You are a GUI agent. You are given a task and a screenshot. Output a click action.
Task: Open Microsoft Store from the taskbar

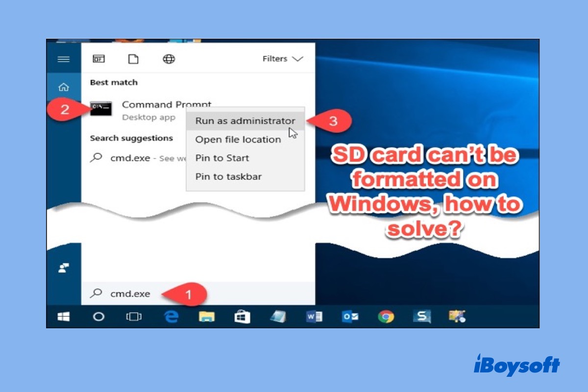pos(242,317)
